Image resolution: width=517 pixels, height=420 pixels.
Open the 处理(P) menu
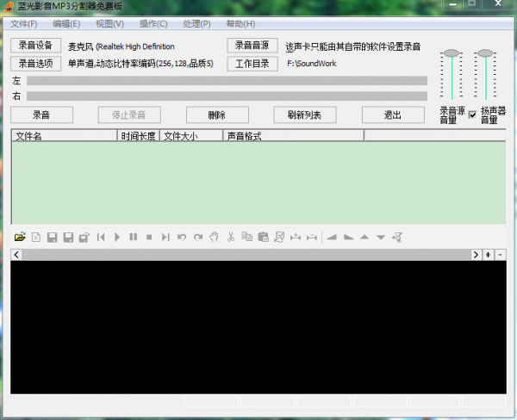tap(196, 23)
